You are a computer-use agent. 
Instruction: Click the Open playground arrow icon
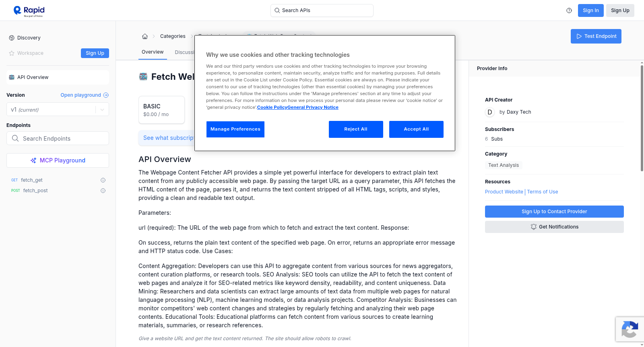[106, 95]
